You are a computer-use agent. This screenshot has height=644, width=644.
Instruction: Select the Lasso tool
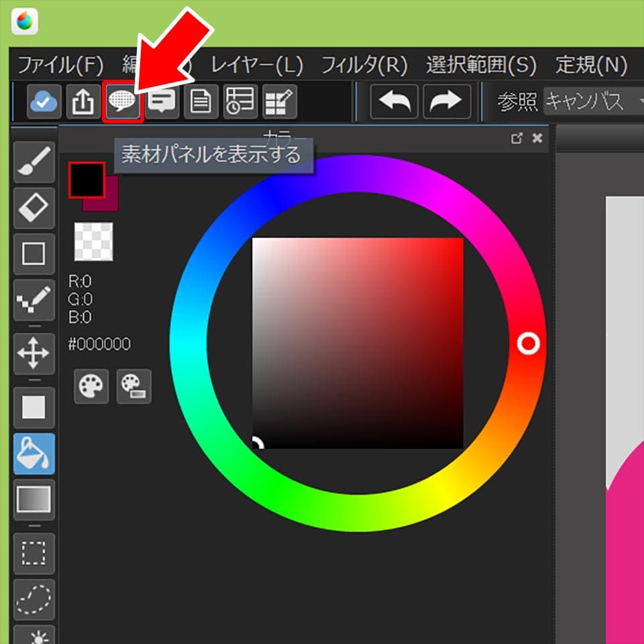click(x=34, y=599)
